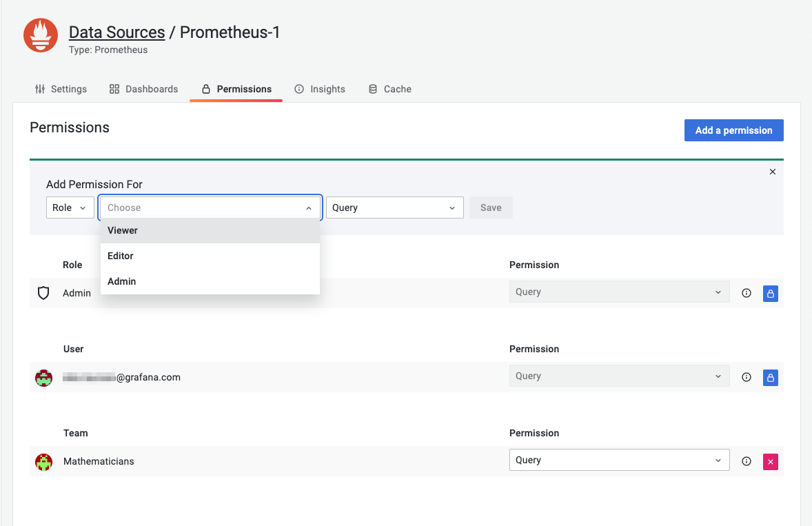Switch to the Settings tab
This screenshot has width=812, height=526.
tap(61, 89)
